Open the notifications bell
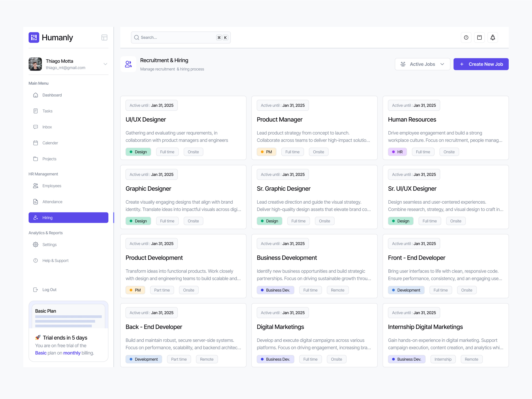The height and width of the screenshot is (399, 532). pos(493,37)
